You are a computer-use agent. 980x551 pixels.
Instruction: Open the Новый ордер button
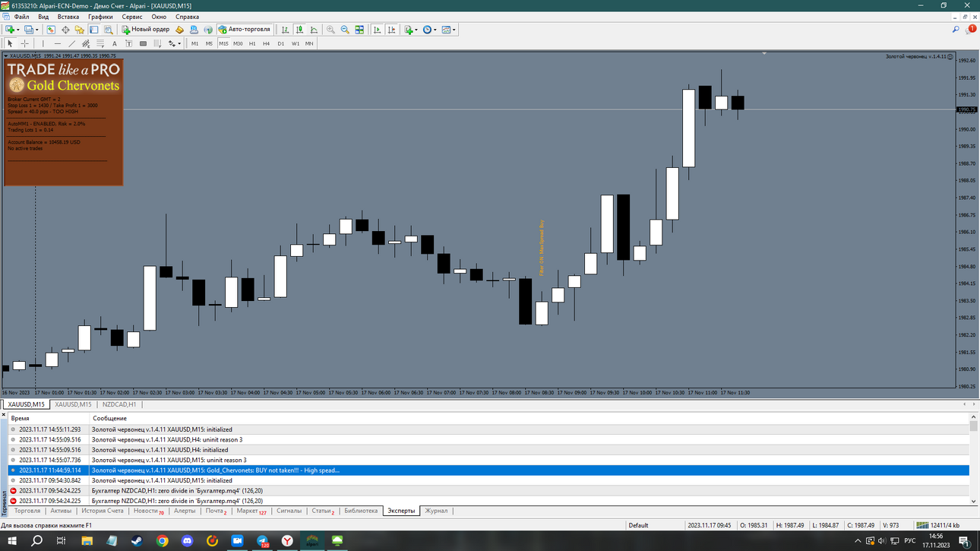pos(146,30)
